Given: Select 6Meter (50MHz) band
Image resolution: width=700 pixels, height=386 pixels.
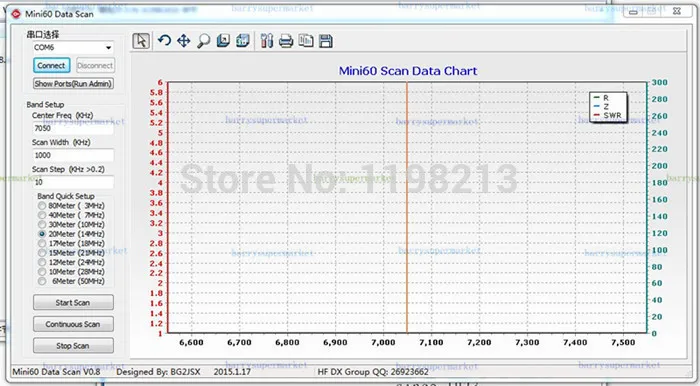Looking at the screenshot, I should pos(72,281).
